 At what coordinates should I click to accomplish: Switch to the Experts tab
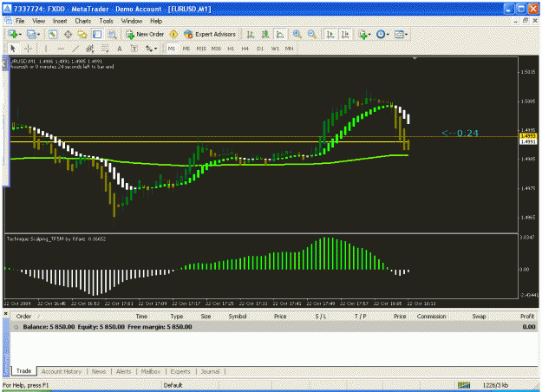click(x=180, y=371)
